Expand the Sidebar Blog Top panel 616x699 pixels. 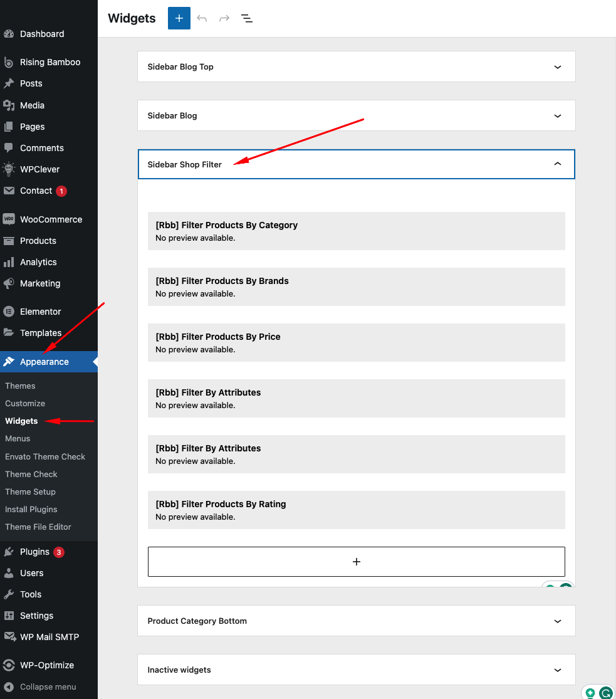coord(557,67)
